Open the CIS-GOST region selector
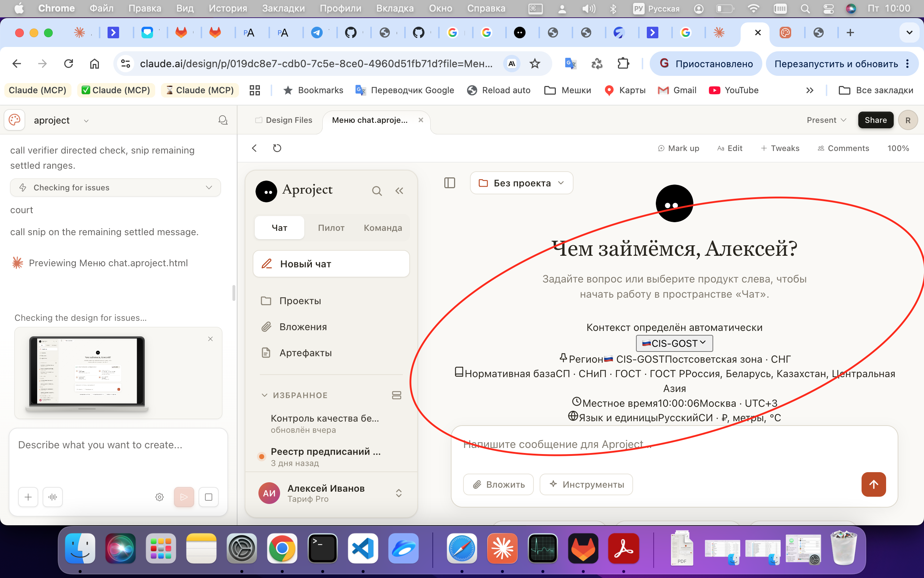 (x=674, y=343)
